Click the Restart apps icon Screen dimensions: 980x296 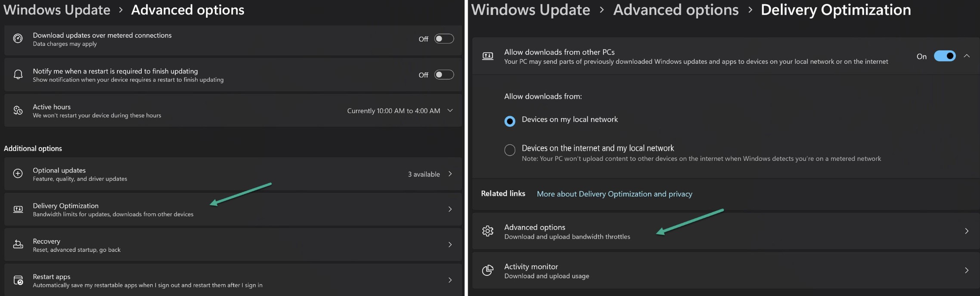18,281
